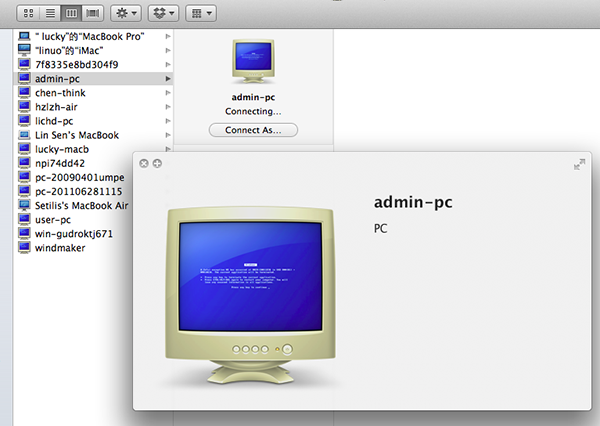This screenshot has height=426, width=600.
Task: Select the admin-pc row
Action: pos(93,79)
